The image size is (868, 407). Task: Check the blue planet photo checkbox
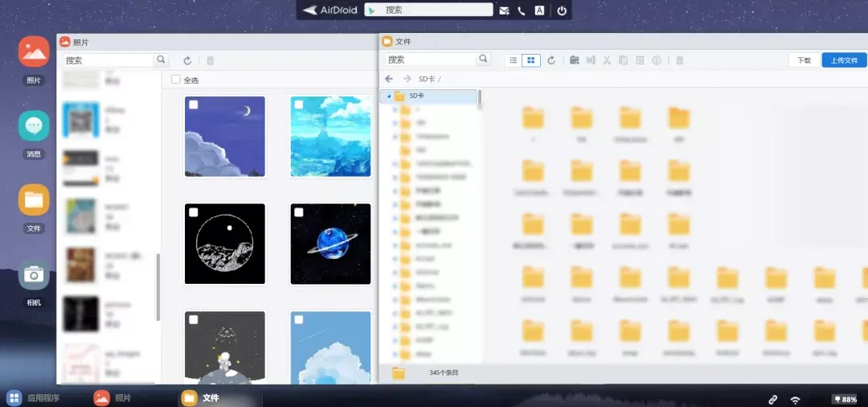coord(299,212)
